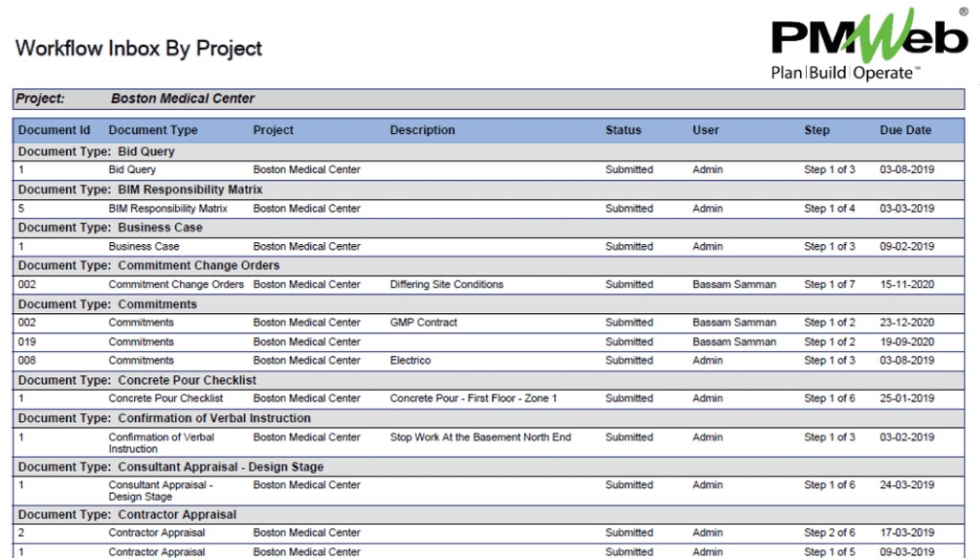Click the 'GMP Contract' description
980x559 pixels.
tap(424, 323)
